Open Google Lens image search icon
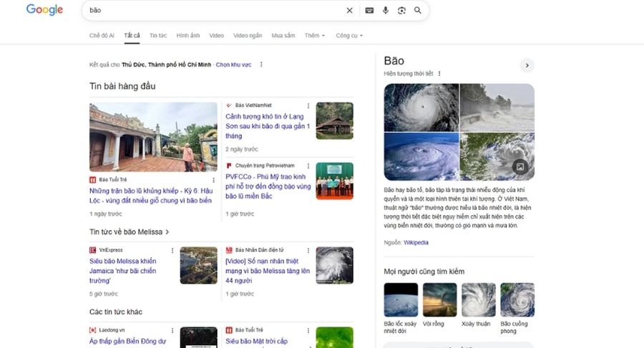This screenshot has width=644, height=348. (401, 10)
